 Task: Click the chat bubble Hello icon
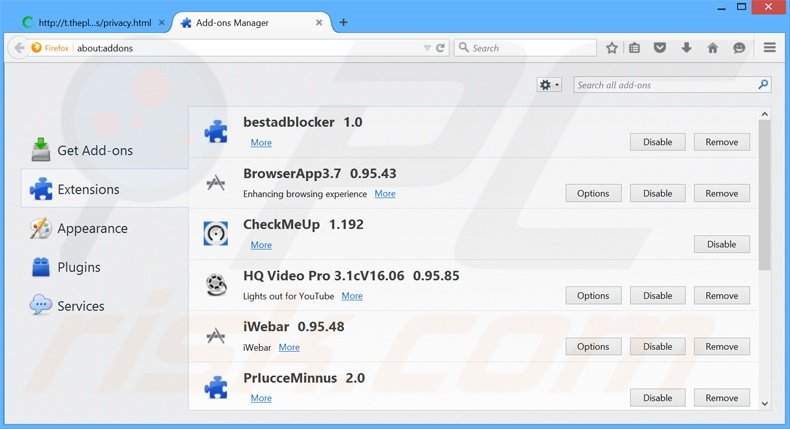(x=739, y=48)
